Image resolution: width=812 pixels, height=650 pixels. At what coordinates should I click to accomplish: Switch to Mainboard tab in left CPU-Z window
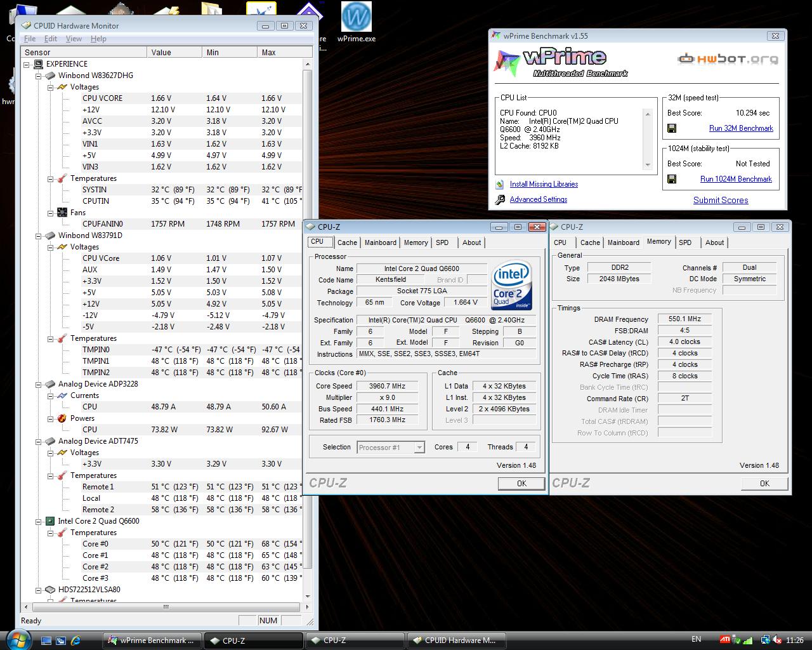click(380, 242)
